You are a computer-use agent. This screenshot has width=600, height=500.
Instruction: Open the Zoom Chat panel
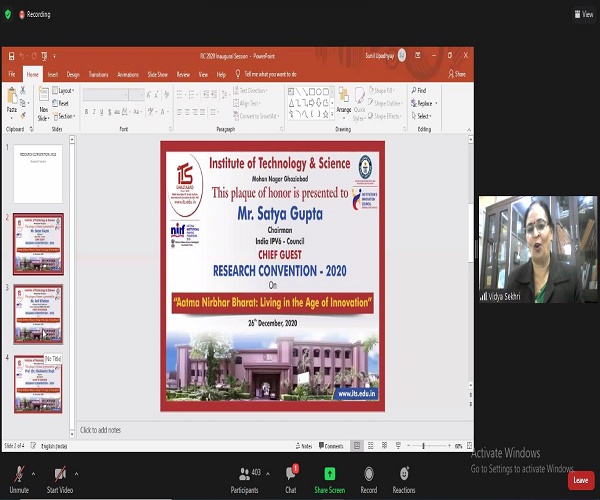point(291,480)
